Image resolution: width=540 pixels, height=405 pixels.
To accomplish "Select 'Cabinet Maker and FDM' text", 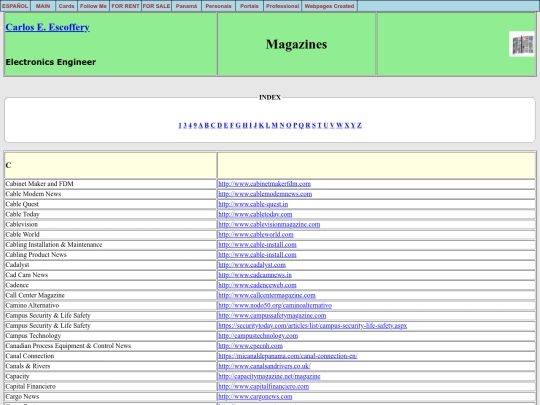I will [x=40, y=184].
